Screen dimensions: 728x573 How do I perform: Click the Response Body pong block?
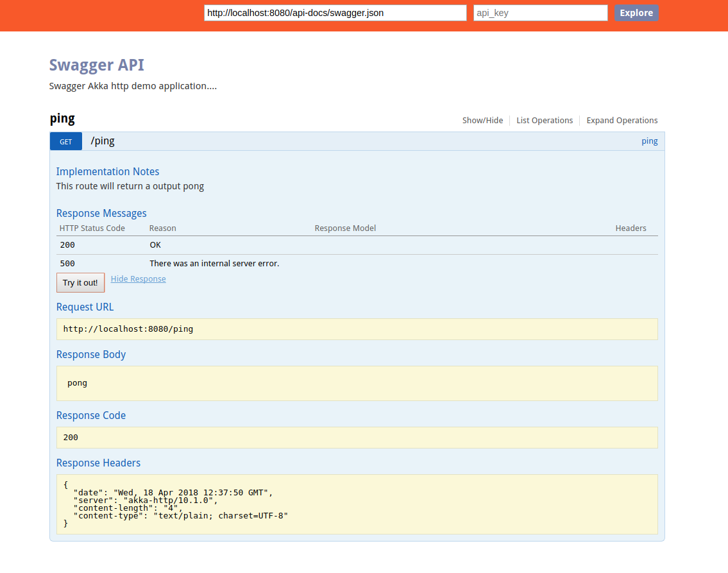point(357,383)
